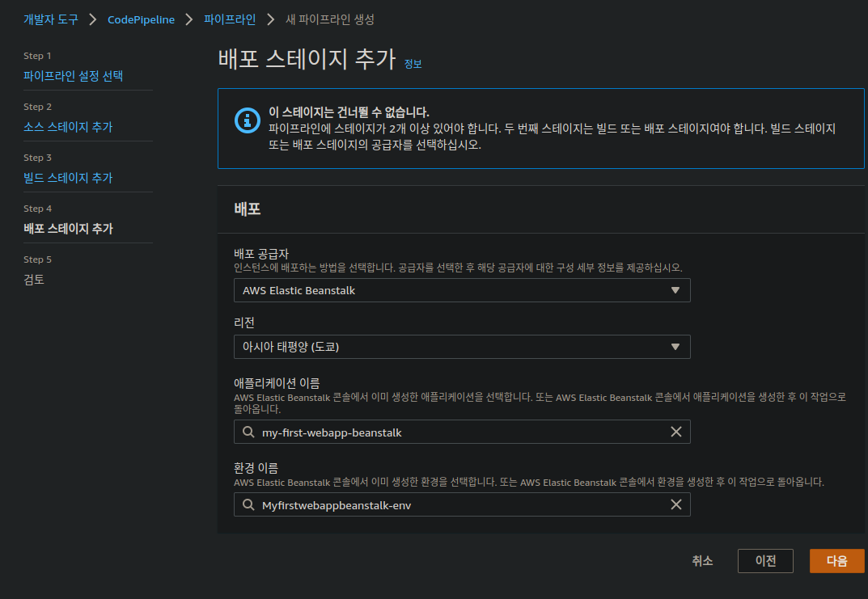
Task: Click page title 배포 스테이지 추가
Action: coord(307,59)
